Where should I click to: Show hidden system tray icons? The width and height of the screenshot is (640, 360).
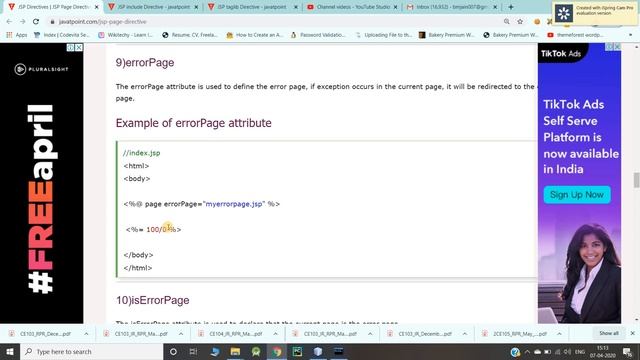527,351
